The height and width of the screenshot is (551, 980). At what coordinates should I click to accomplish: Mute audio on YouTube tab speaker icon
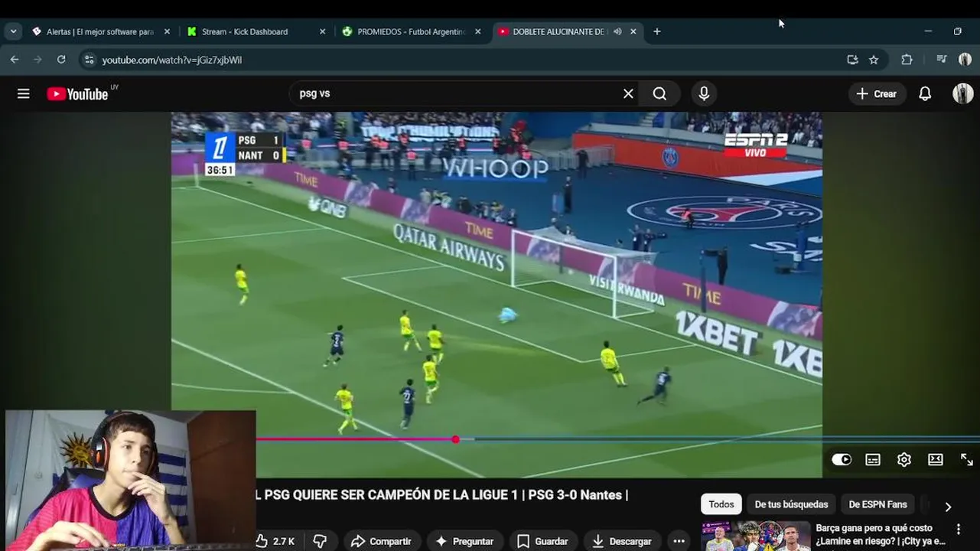pyautogui.click(x=617, y=31)
